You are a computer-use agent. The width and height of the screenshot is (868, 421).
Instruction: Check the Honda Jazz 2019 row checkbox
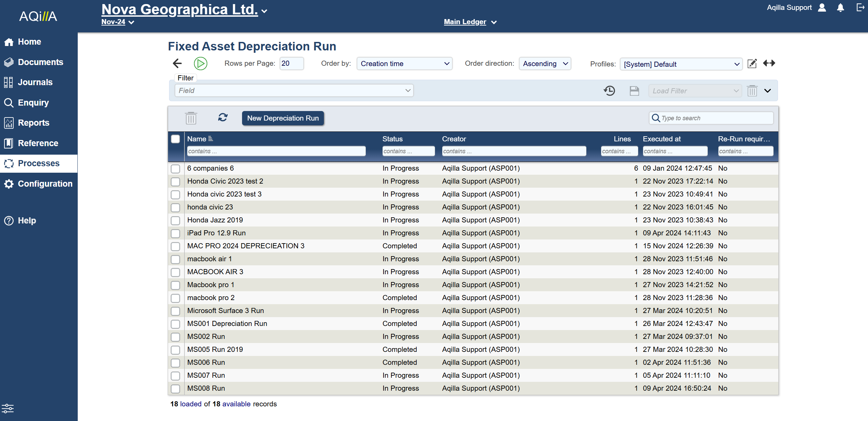coord(176,220)
